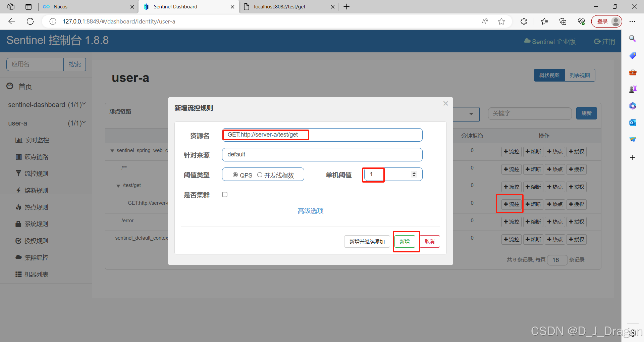
Task: Click the 取消 button
Action: pyautogui.click(x=430, y=241)
